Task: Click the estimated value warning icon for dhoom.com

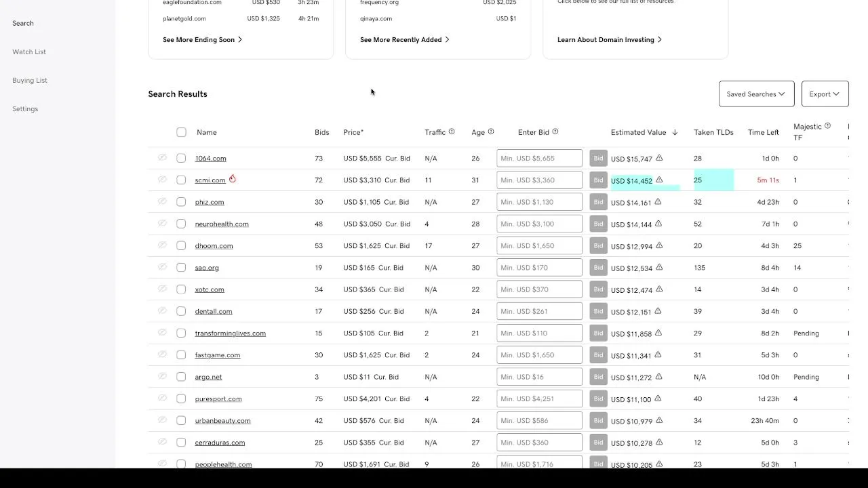Action: tap(659, 245)
